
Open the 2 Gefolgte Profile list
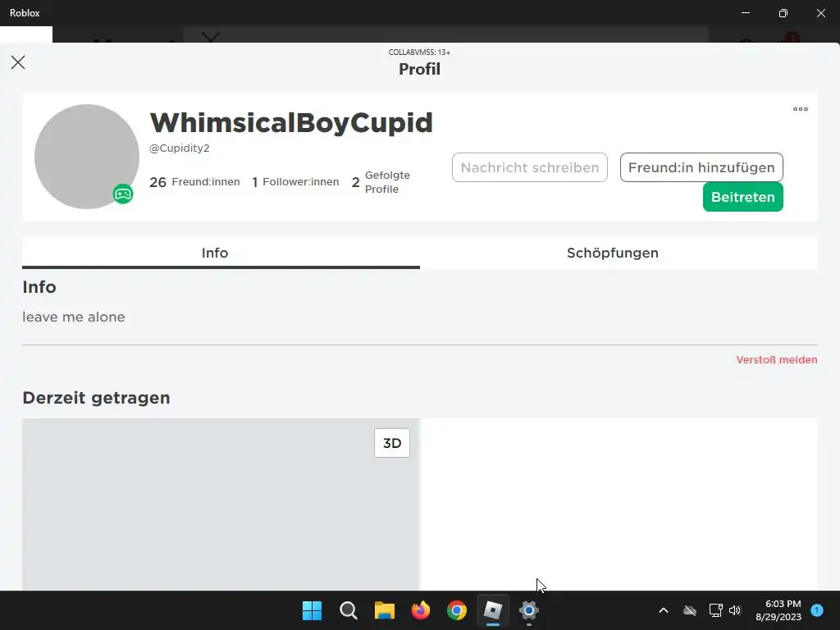381,182
